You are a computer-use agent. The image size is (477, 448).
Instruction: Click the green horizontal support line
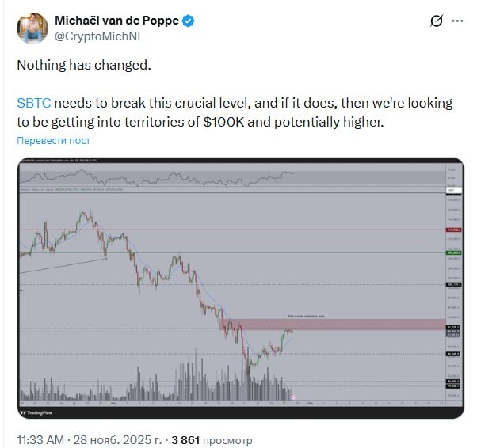(232, 252)
